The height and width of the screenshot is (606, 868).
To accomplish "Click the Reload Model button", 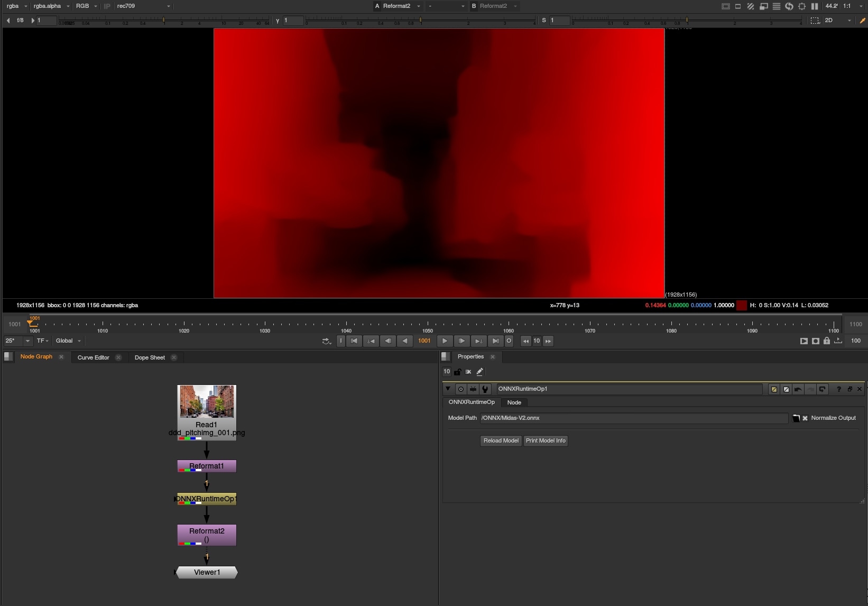I will click(x=501, y=440).
